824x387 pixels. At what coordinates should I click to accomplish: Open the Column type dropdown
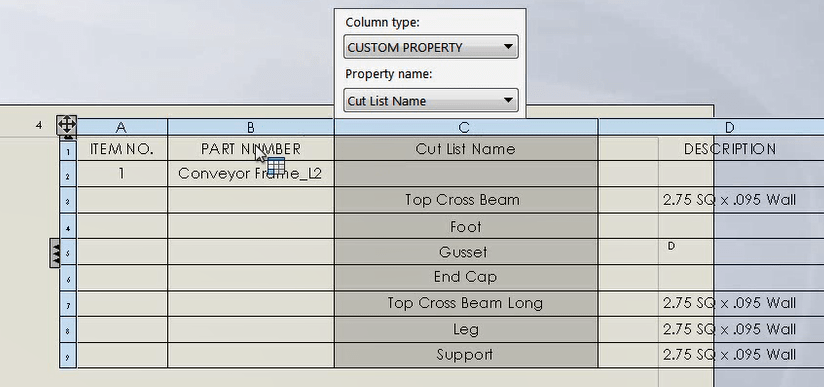pos(431,47)
